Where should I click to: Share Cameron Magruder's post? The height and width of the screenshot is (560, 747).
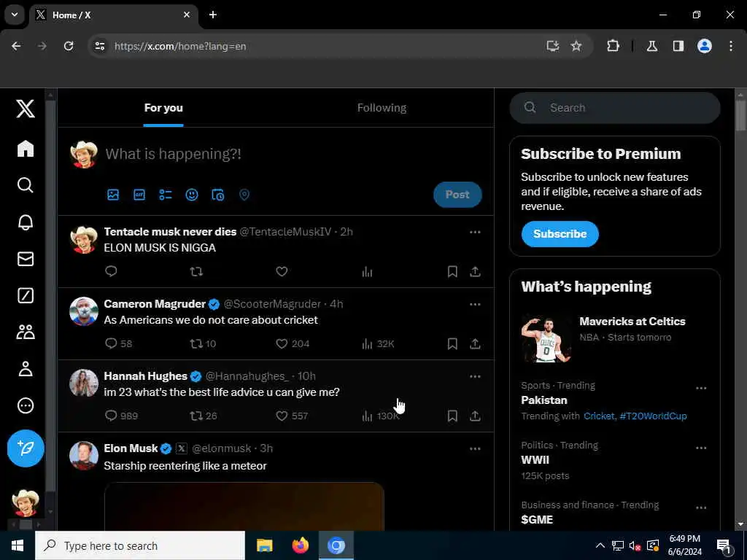point(475,343)
